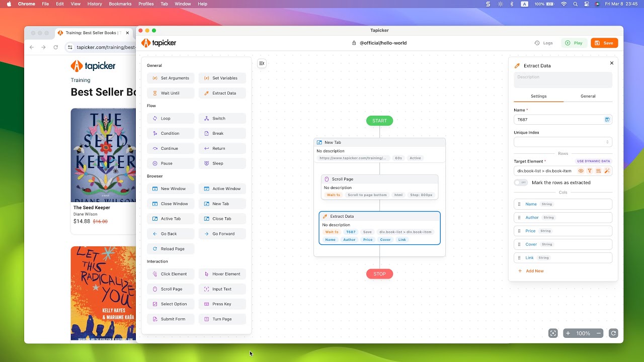The height and width of the screenshot is (362, 644).
Task: Edit the Name column row
Action: tap(563, 204)
